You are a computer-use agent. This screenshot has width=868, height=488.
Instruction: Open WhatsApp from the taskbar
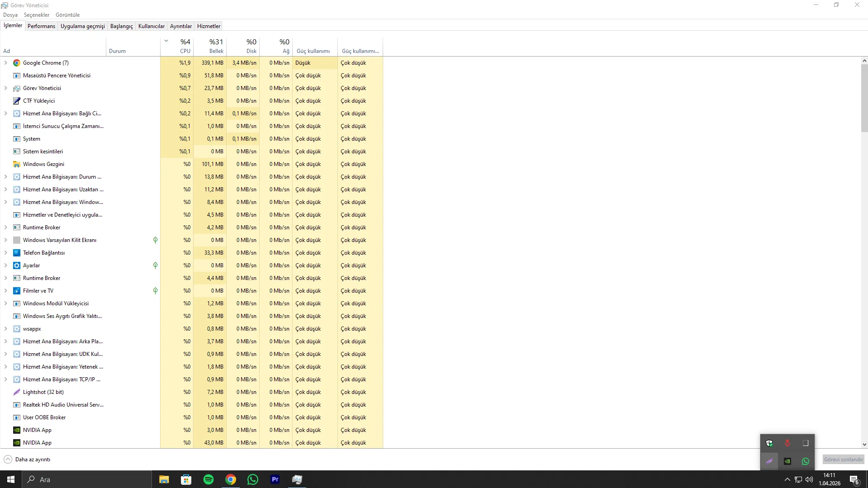pyautogui.click(x=253, y=479)
